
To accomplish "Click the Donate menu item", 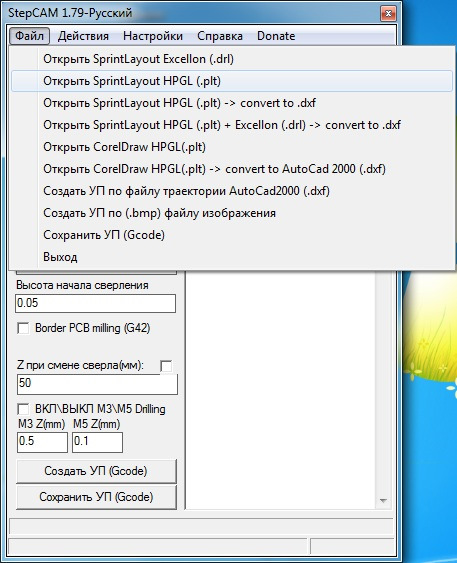I will pos(276,36).
